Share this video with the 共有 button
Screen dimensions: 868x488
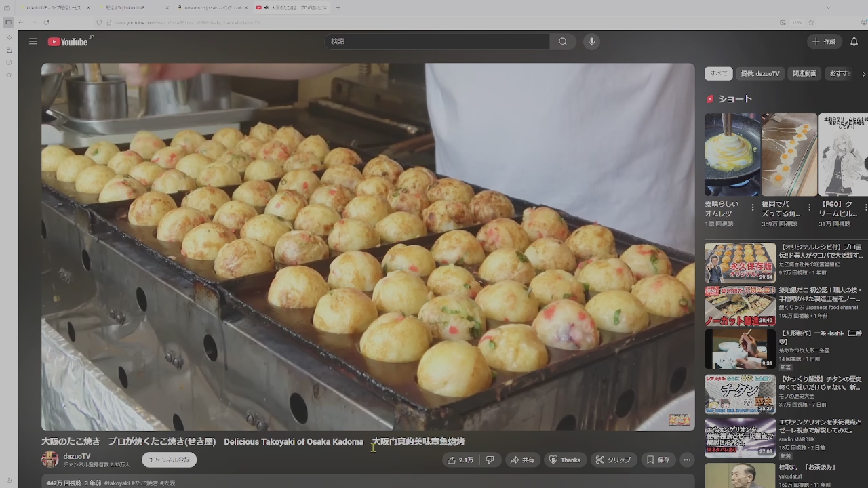coord(522,460)
